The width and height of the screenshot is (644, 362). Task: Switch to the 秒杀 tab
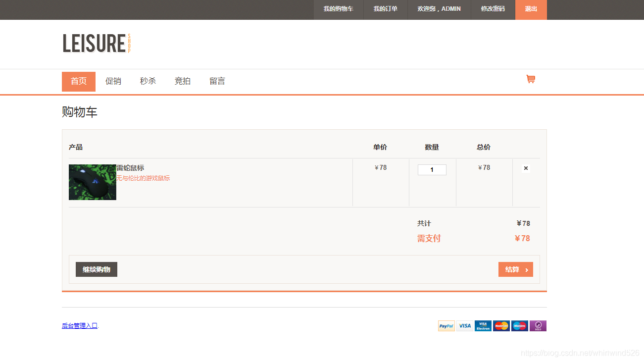(148, 81)
